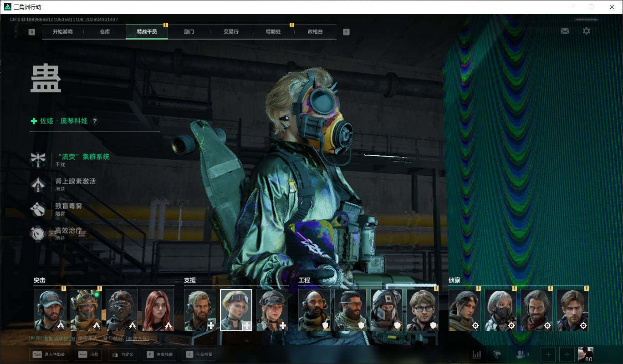Open the 干员档案 operator profile button
The image size is (623, 364).
click(199, 354)
